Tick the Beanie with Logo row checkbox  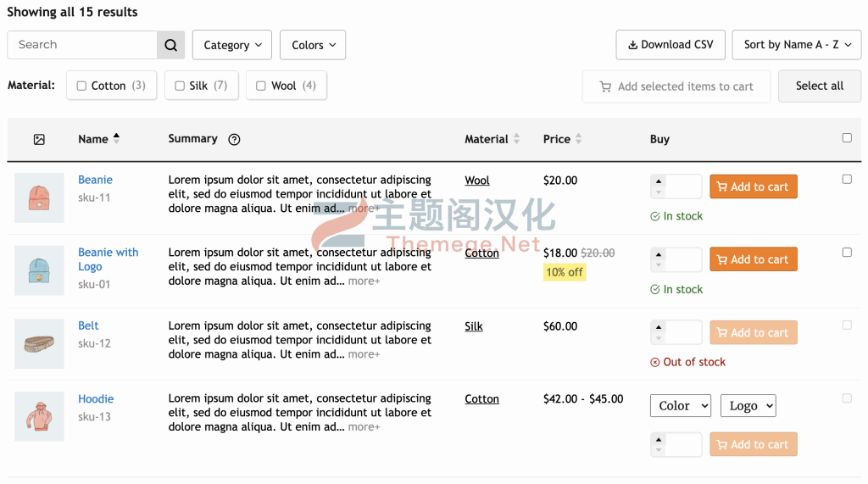pos(847,253)
